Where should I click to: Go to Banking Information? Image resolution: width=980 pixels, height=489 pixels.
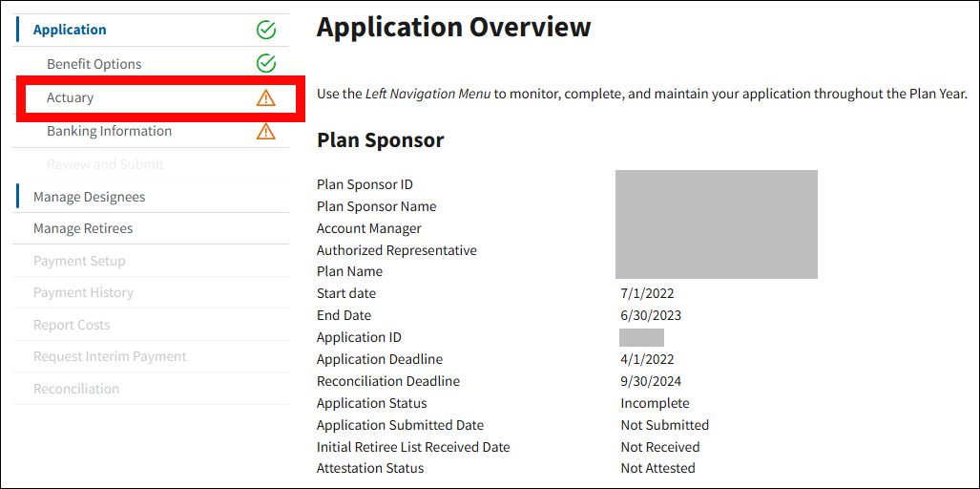pos(109,131)
